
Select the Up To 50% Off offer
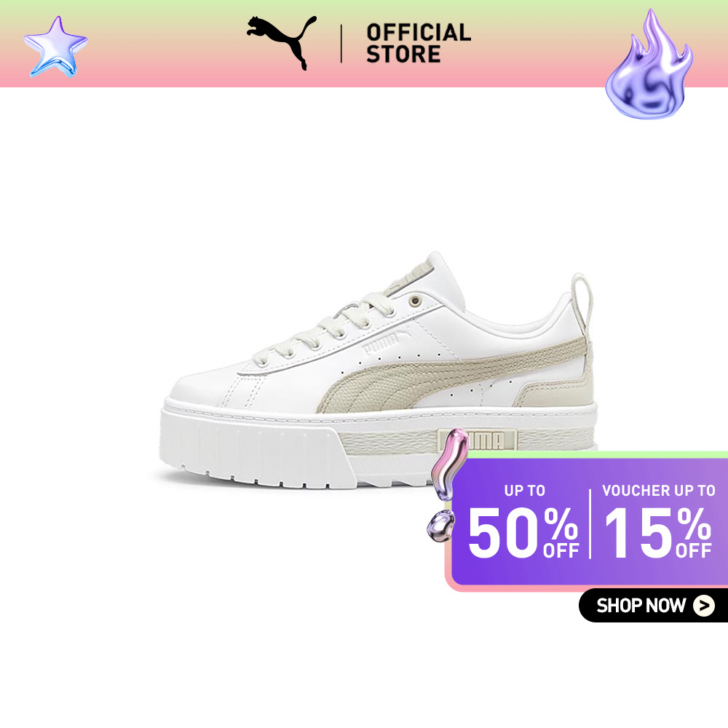(523, 521)
